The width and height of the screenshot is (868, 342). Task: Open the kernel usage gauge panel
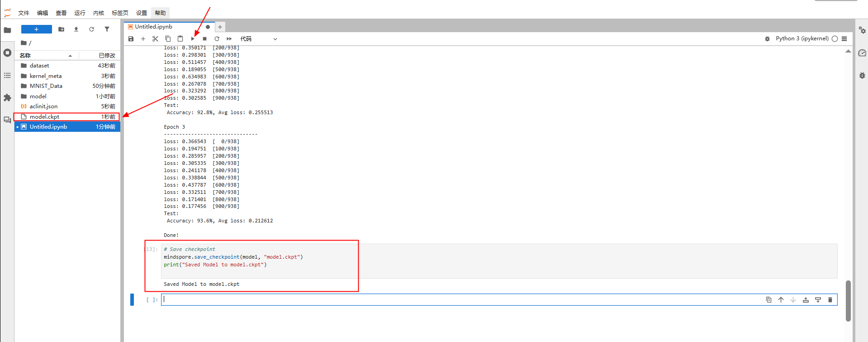pyautogui.click(x=862, y=53)
